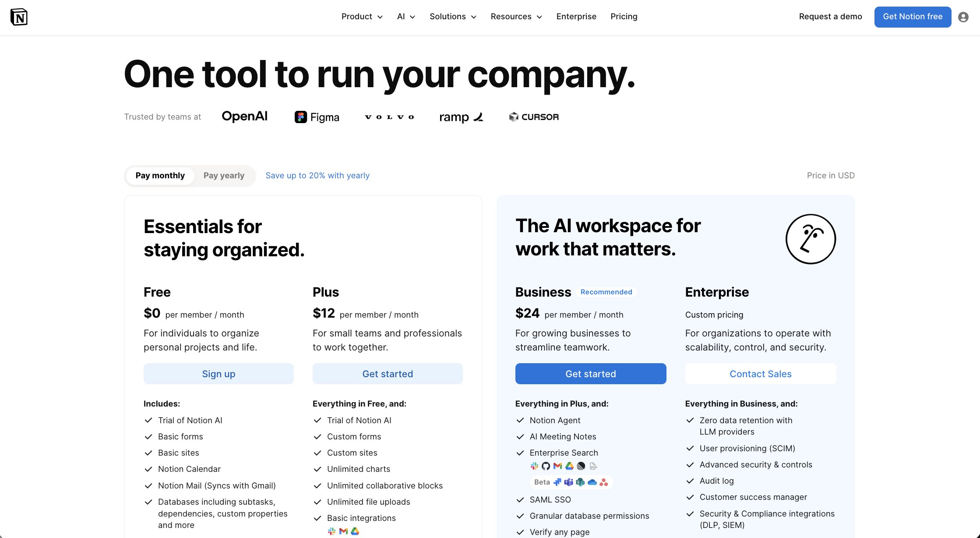The height and width of the screenshot is (538, 980).
Task: Click the Gmail icon under Basic integrations
Action: pyautogui.click(x=343, y=531)
